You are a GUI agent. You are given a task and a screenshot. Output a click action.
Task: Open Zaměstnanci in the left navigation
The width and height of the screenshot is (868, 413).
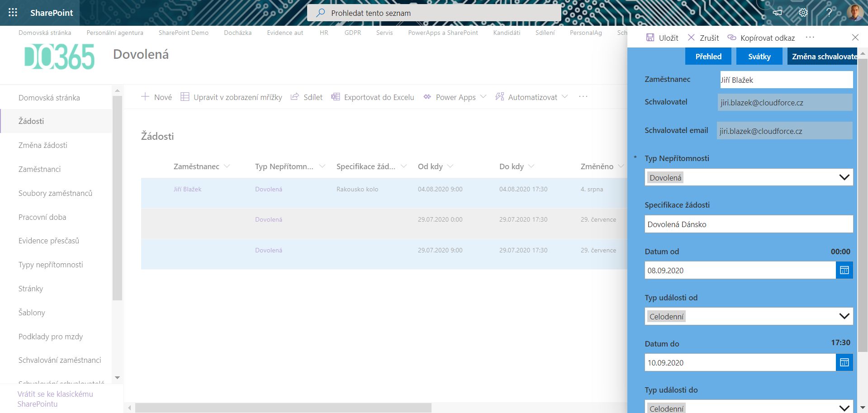pos(40,169)
